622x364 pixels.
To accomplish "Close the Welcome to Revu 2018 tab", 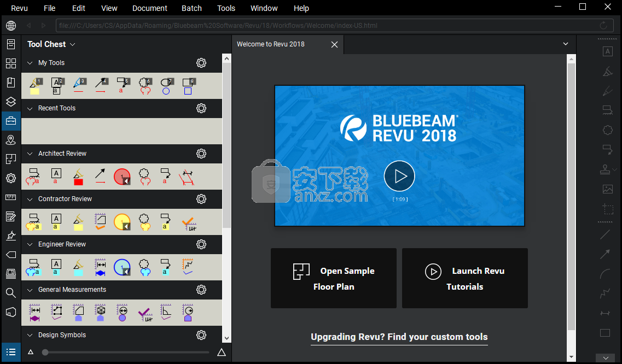I will pos(334,44).
